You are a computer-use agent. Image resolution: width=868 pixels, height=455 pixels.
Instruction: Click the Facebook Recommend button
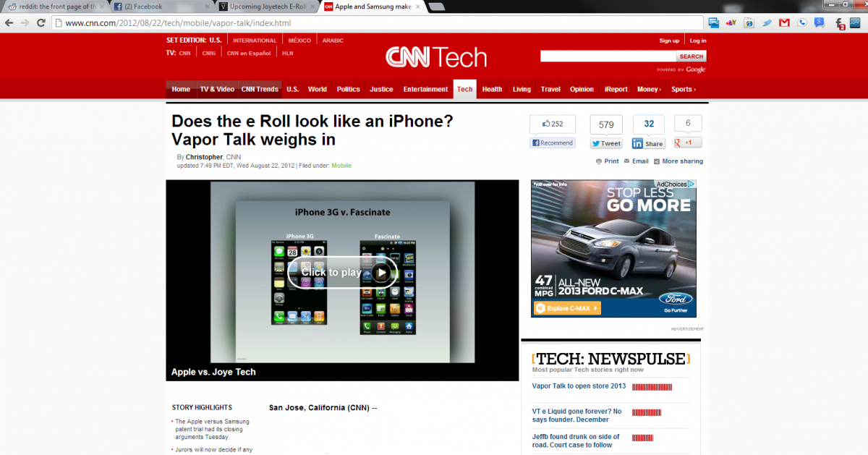pyautogui.click(x=553, y=143)
